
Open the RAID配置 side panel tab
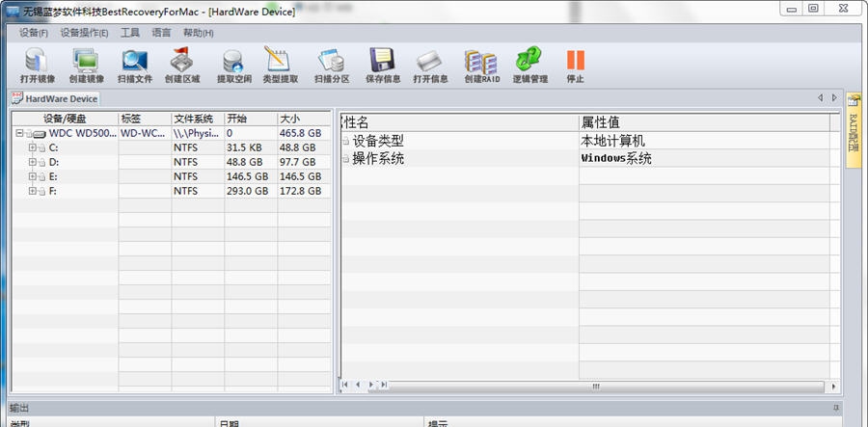(854, 128)
